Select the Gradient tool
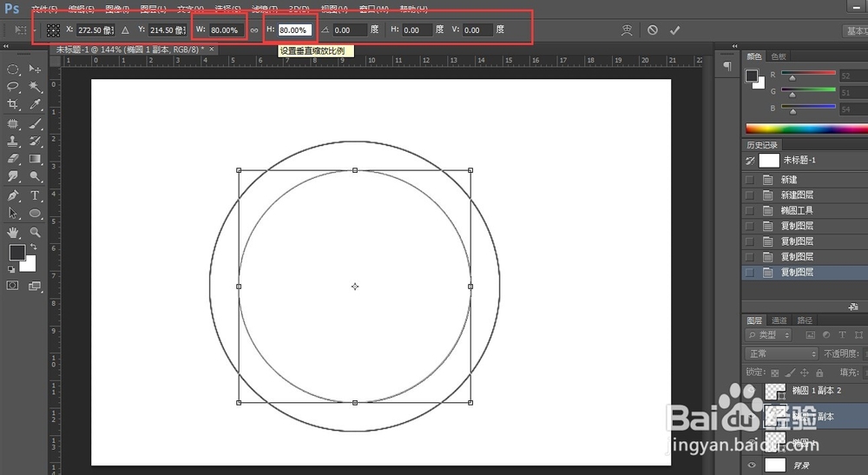This screenshot has height=475, width=868. [35, 159]
